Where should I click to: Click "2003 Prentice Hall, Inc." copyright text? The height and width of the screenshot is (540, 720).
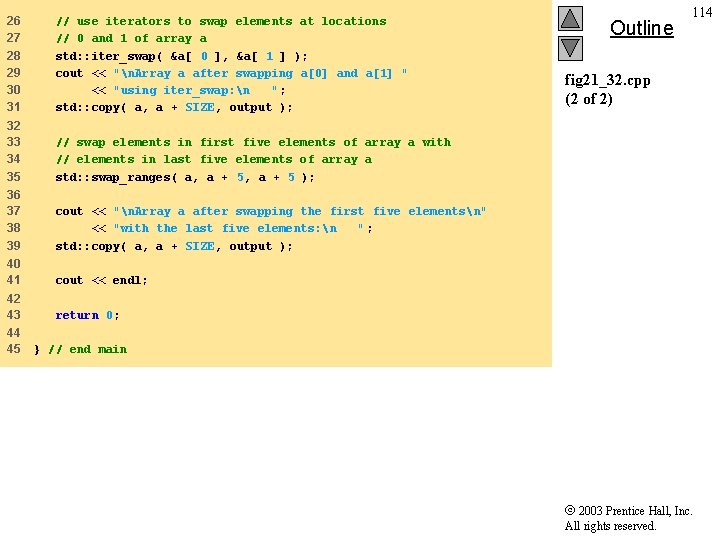point(629,511)
